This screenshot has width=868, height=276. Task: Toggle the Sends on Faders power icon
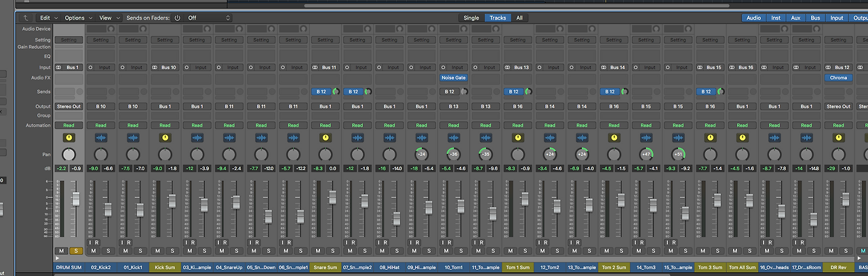pos(177,18)
